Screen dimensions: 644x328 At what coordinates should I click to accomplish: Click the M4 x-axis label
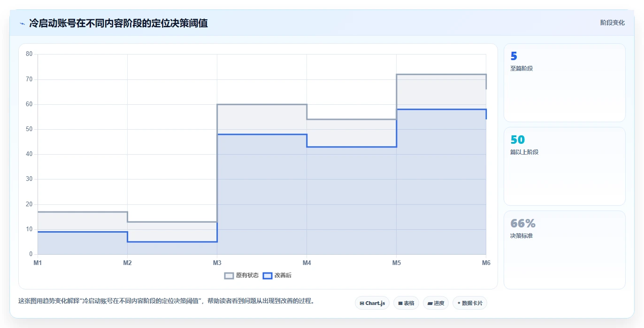pyautogui.click(x=307, y=263)
